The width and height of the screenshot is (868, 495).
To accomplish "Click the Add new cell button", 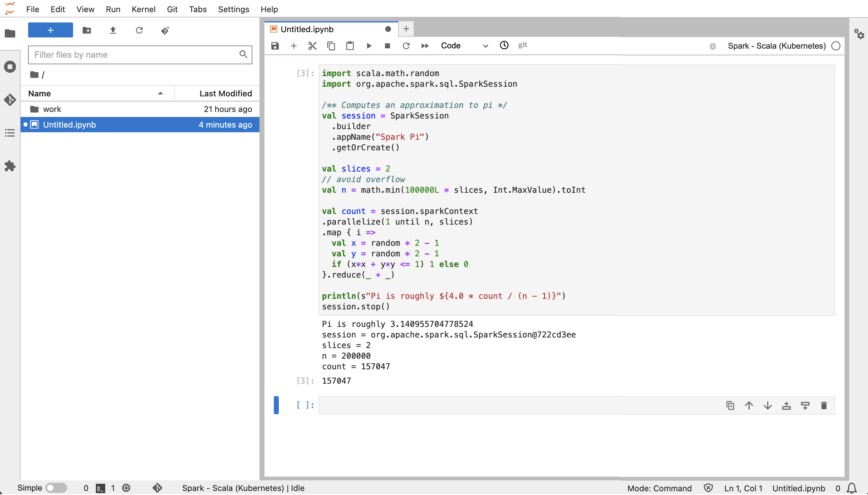I will 293,45.
